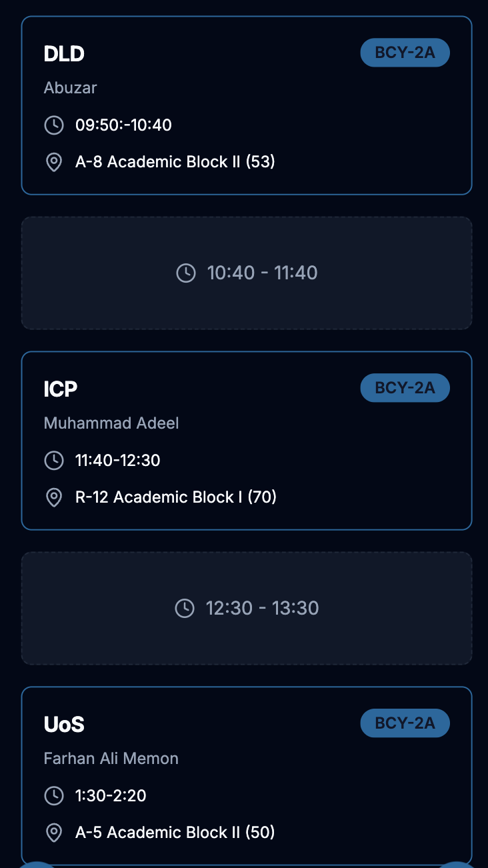Click the clock icon beside 11:40-12:30
The image size is (488, 868).
coord(53,460)
